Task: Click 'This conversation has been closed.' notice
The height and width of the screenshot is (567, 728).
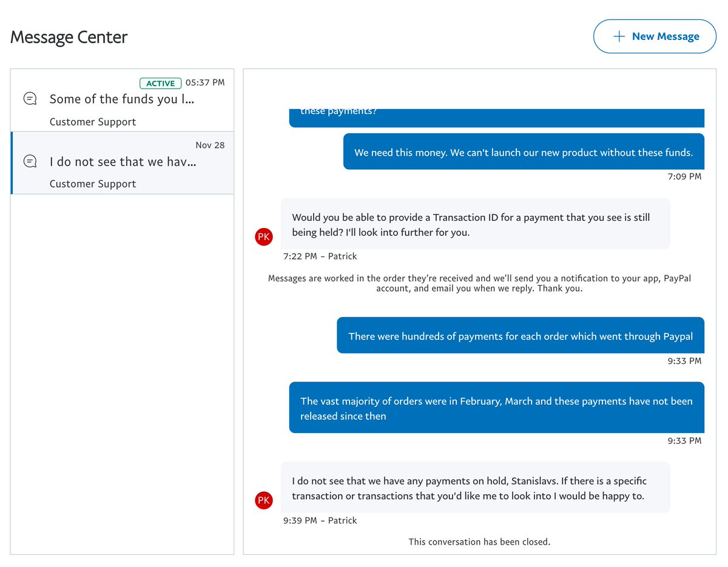Action: (x=479, y=542)
